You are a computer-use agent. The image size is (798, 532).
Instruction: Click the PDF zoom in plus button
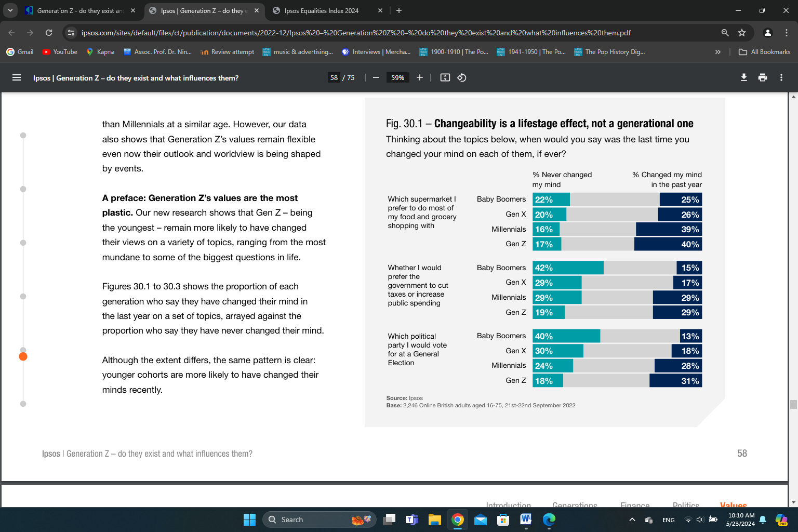(420, 77)
